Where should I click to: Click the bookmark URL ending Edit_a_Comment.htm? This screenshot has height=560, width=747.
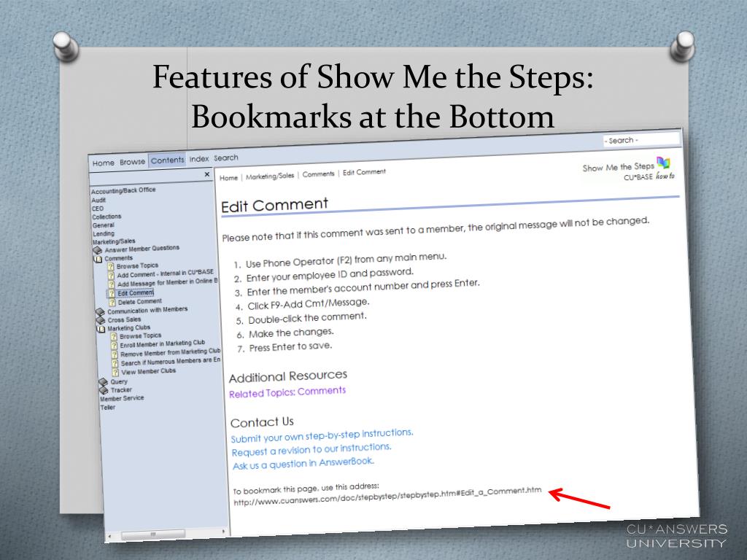click(387, 496)
